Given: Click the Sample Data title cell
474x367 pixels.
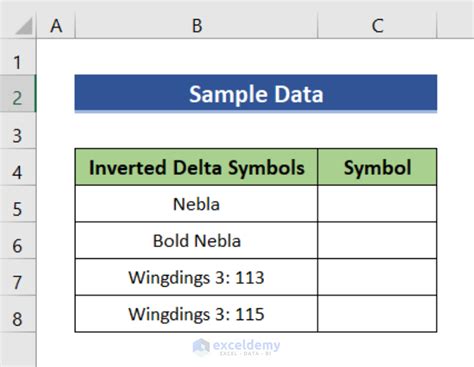Looking at the screenshot, I should [x=256, y=94].
